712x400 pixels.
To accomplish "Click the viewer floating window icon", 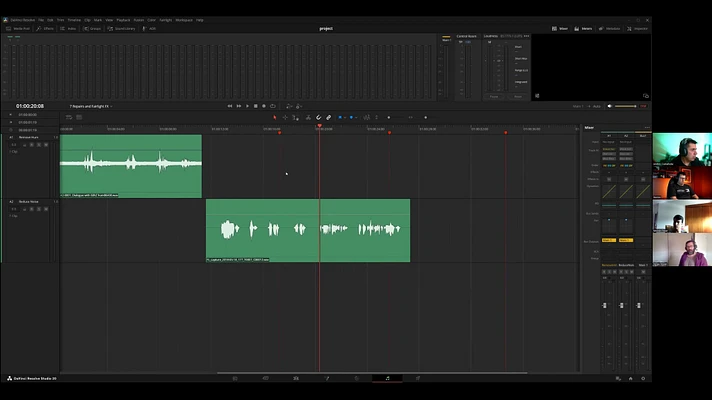I will [645, 96].
